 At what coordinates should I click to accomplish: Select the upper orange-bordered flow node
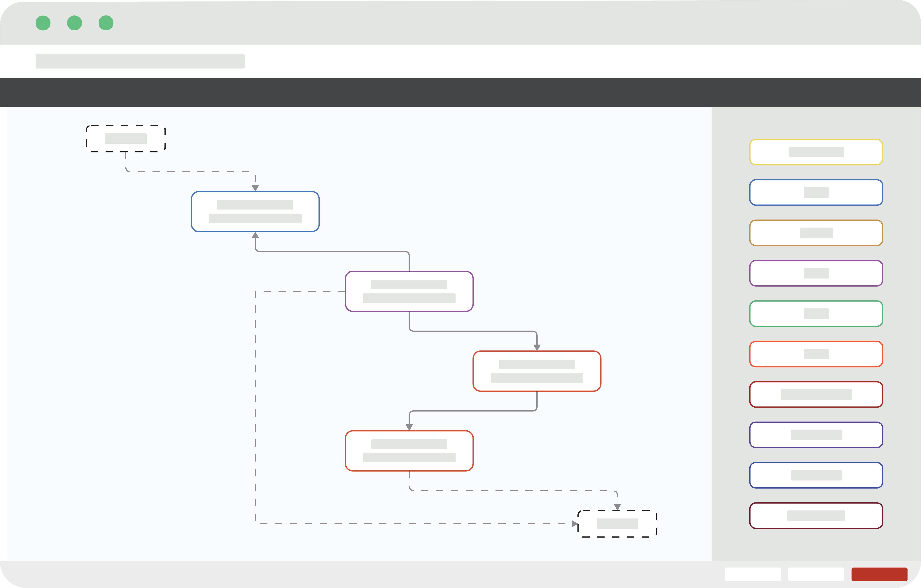[x=537, y=371]
